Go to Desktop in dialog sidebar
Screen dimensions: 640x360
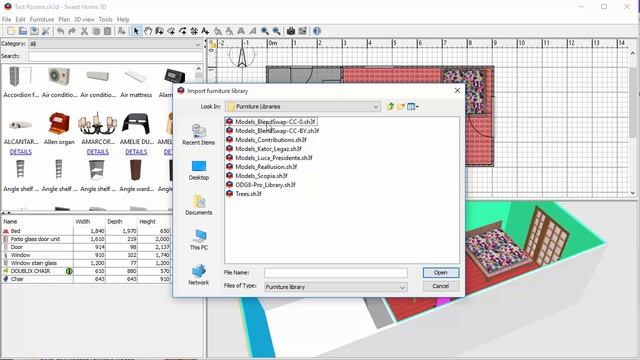tap(198, 170)
